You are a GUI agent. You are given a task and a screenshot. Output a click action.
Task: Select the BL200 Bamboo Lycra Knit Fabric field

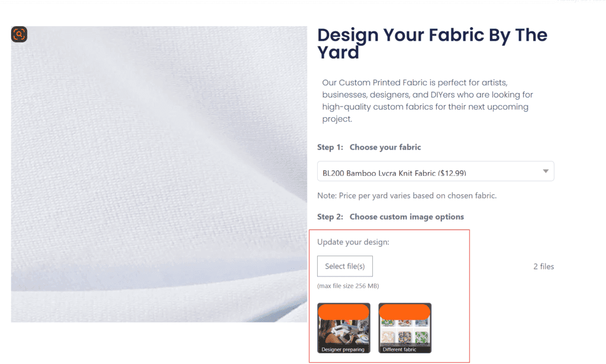pyautogui.click(x=436, y=171)
